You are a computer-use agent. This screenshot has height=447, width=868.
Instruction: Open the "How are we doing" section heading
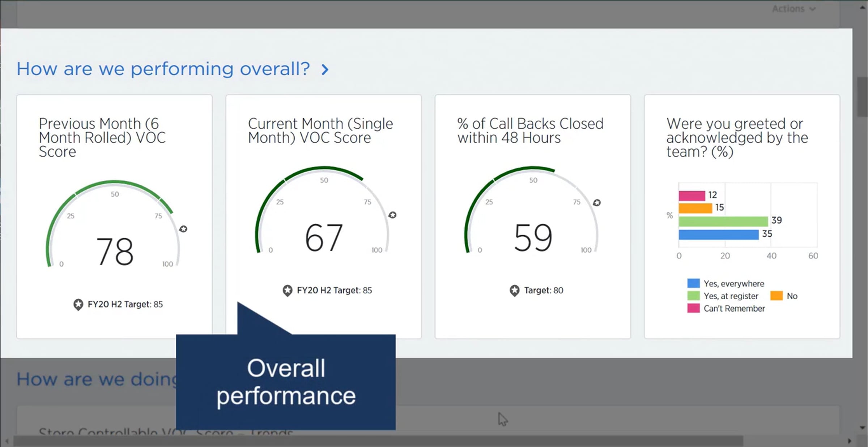click(x=98, y=379)
